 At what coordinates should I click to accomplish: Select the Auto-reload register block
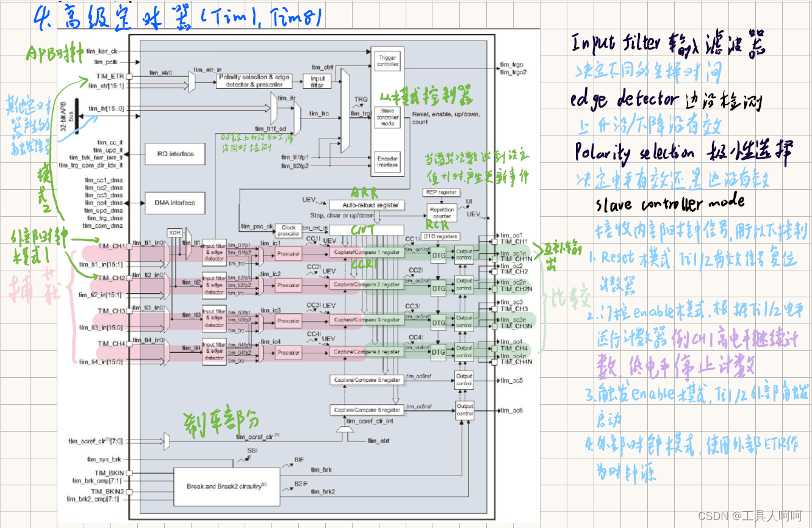coord(367,205)
